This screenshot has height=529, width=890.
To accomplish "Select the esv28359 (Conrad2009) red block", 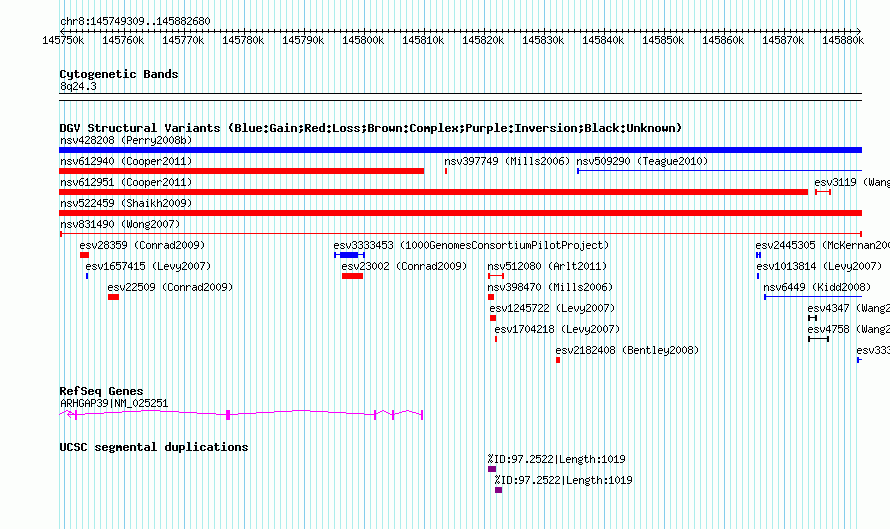I will point(85,255).
